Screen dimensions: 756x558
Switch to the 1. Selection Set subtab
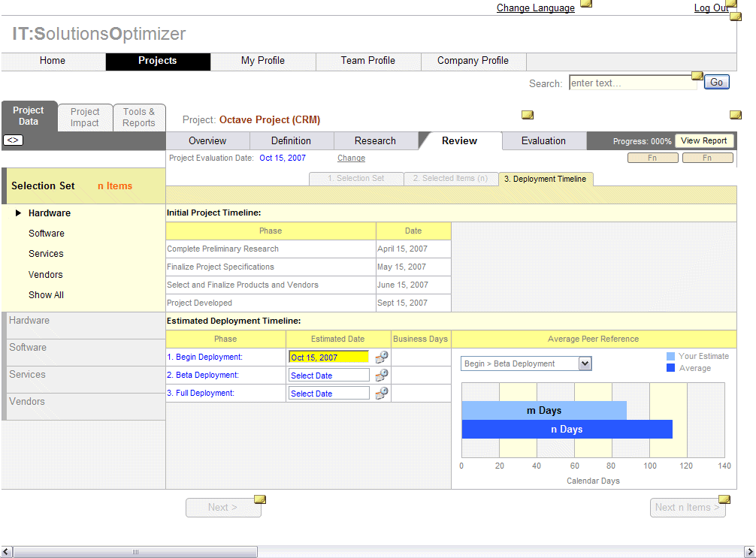click(355, 178)
